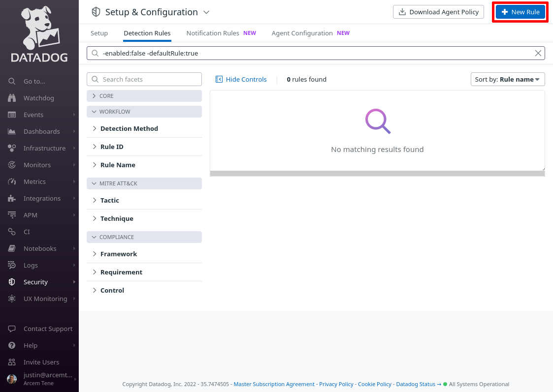Open the Dashboards chart icon
553x392 pixels.
pos(12,131)
